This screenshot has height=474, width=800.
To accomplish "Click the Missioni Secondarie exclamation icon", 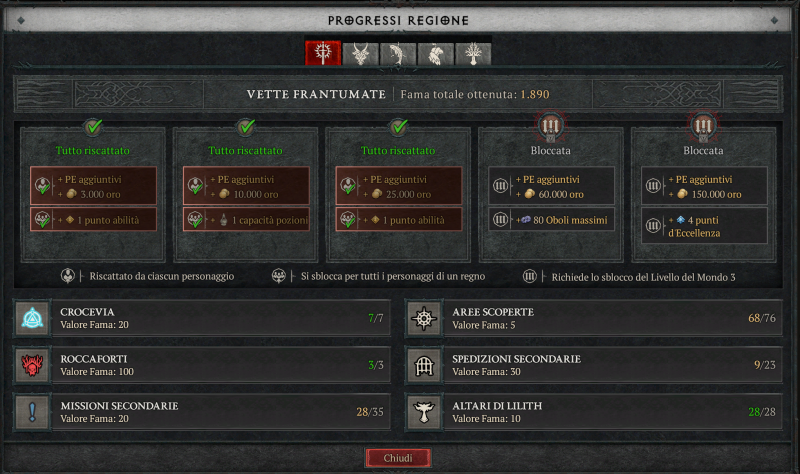I will point(32,412).
